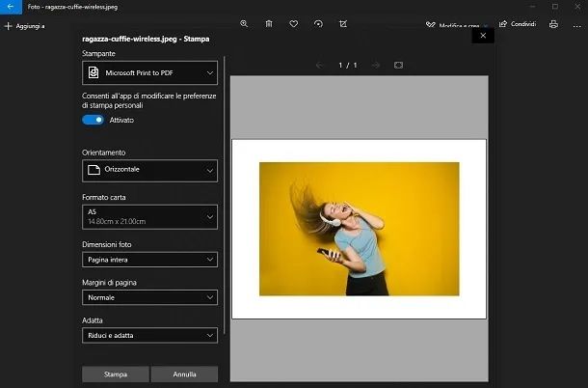Click the printer icon in toolbar
This screenshot has height=388, width=588.
553,24
